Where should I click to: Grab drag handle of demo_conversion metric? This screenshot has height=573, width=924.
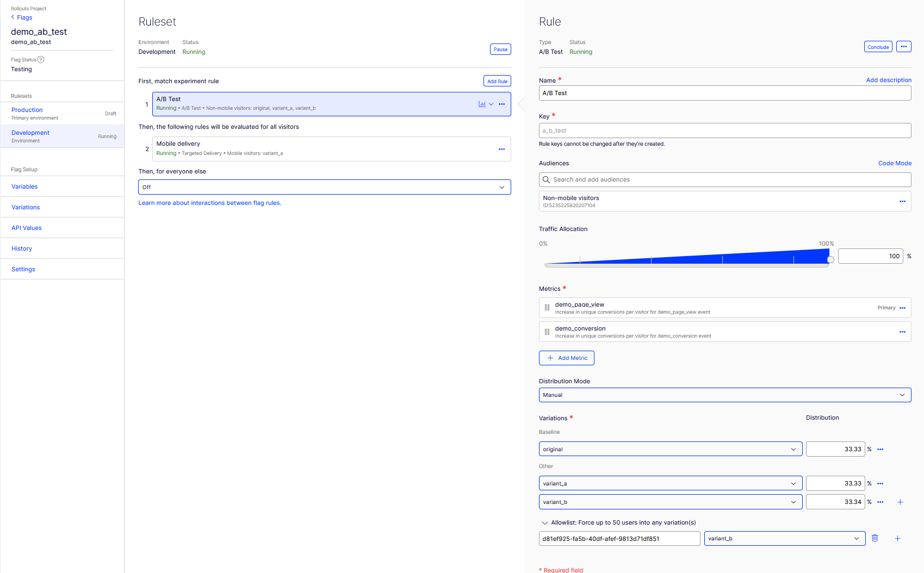(x=547, y=332)
